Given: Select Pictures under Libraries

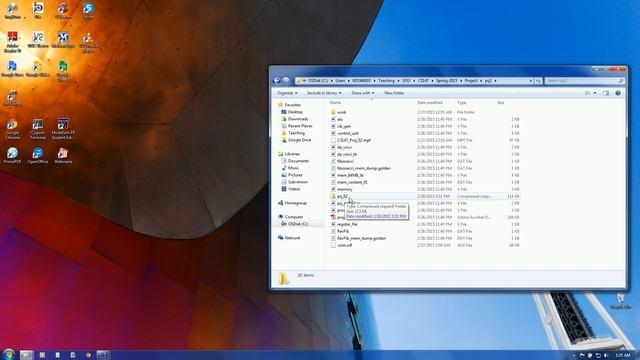Looking at the screenshot, I should click(295, 175).
